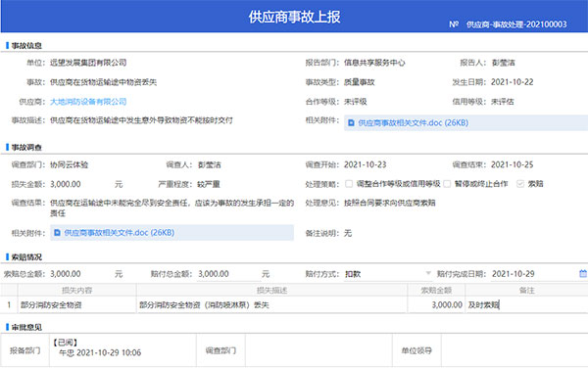This screenshot has width=588, height=368.
Task: Click the doc file icon in 事故信息 attachment
Action: point(351,122)
